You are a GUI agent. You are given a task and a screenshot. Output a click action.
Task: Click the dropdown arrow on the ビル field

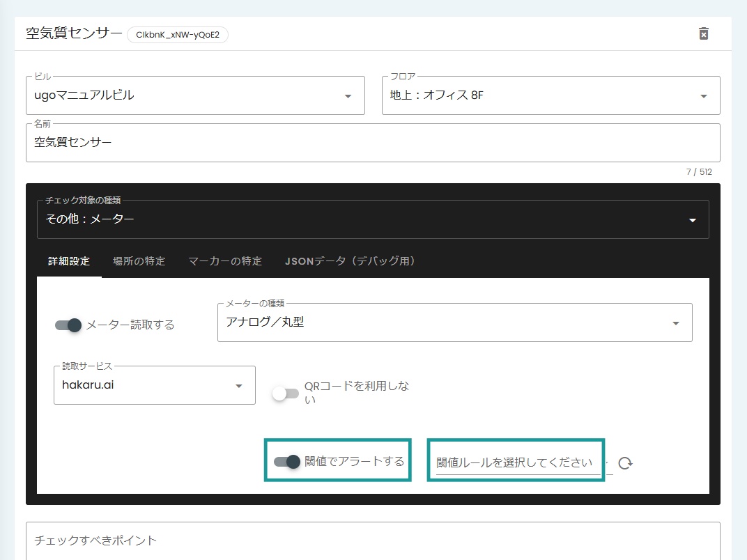click(x=347, y=95)
